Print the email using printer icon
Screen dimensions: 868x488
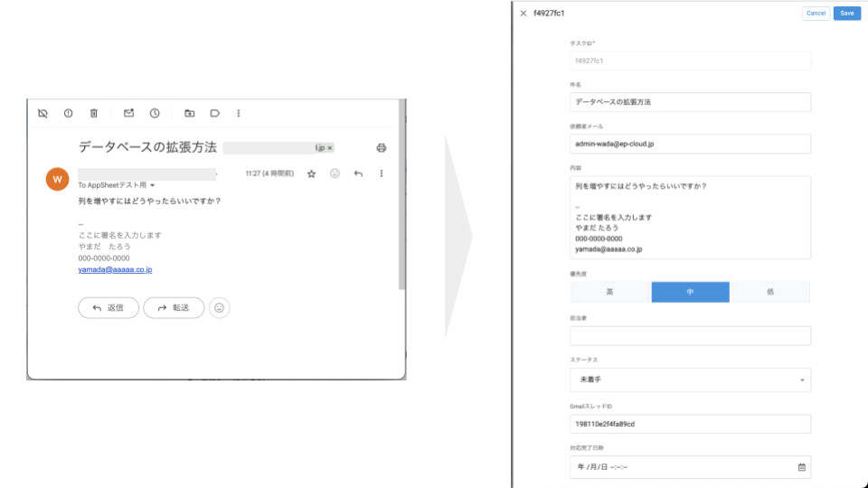click(382, 147)
